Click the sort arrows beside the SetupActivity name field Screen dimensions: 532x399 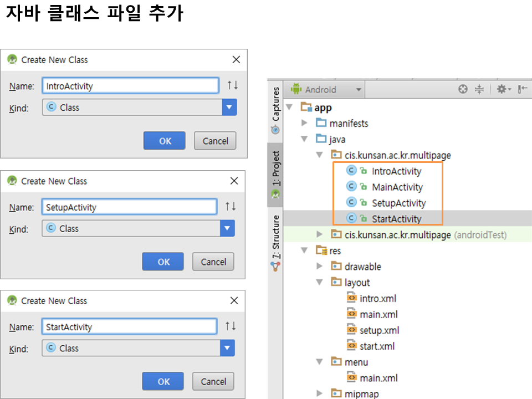pyautogui.click(x=231, y=207)
